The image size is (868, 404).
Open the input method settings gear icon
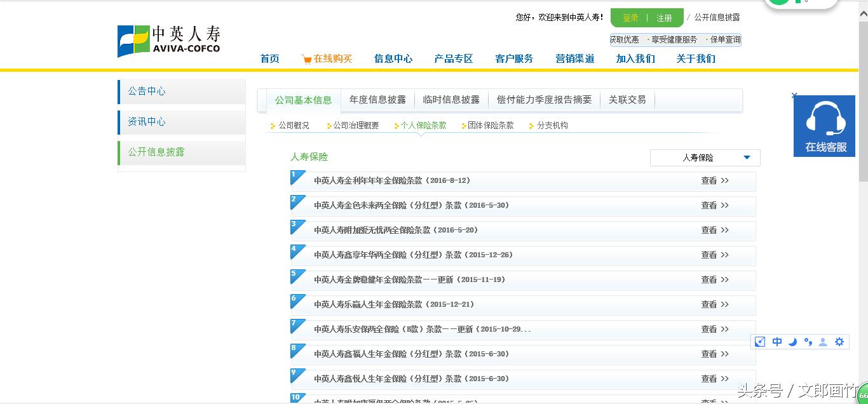tap(839, 341)
